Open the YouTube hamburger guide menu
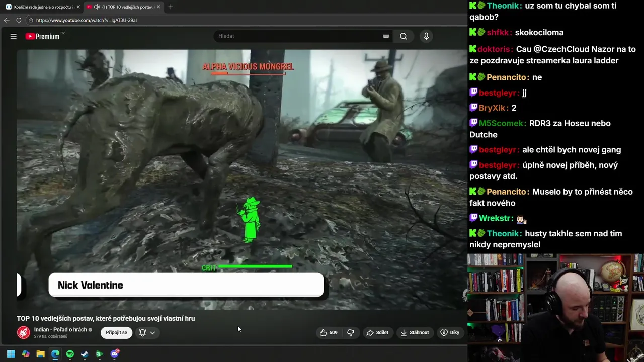 (x=14, y=36)
